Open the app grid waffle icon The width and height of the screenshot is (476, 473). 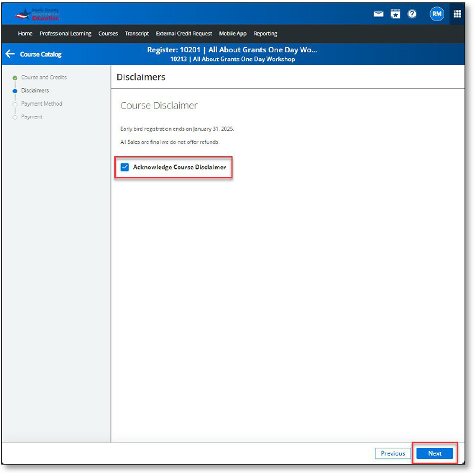point(457,13)
